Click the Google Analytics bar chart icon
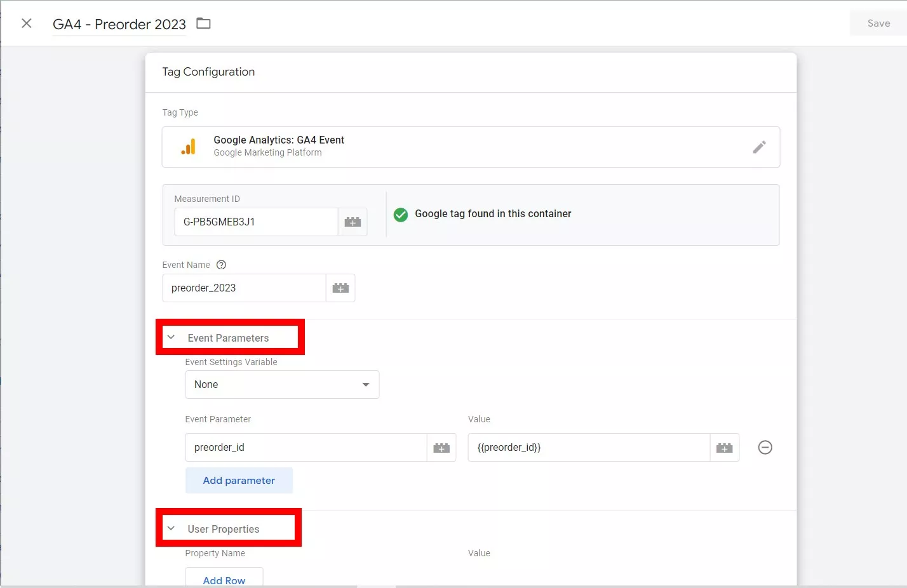Image resolution: width=907 pixels, height=588 pixels. point(188,147)
